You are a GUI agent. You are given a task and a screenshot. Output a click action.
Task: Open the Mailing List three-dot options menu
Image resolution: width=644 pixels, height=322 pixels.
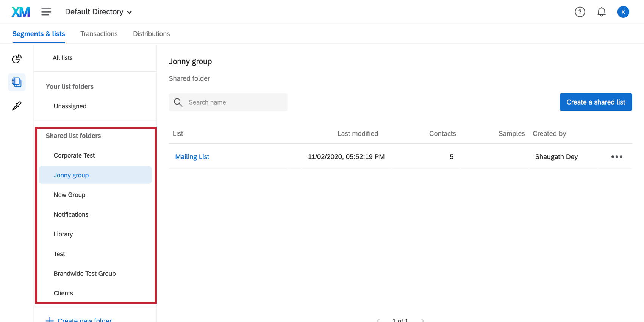(616, 157)
